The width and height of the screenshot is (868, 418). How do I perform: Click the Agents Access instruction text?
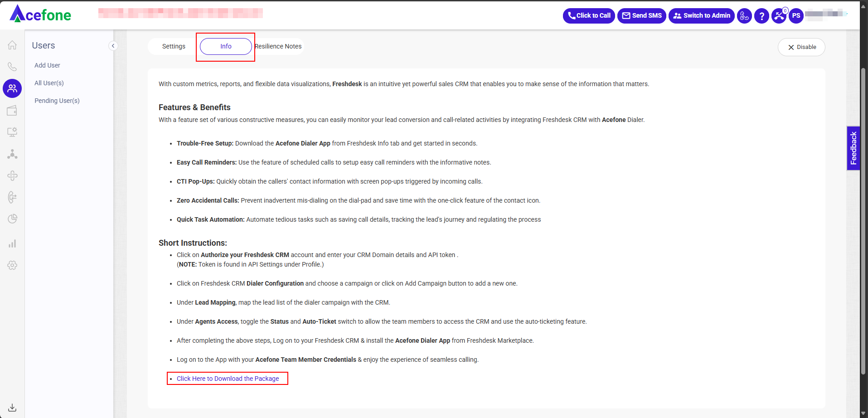[x=382, y=321]
